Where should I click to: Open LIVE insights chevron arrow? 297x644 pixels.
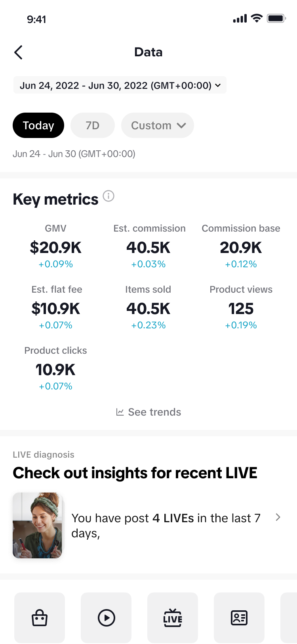(278, 517)
